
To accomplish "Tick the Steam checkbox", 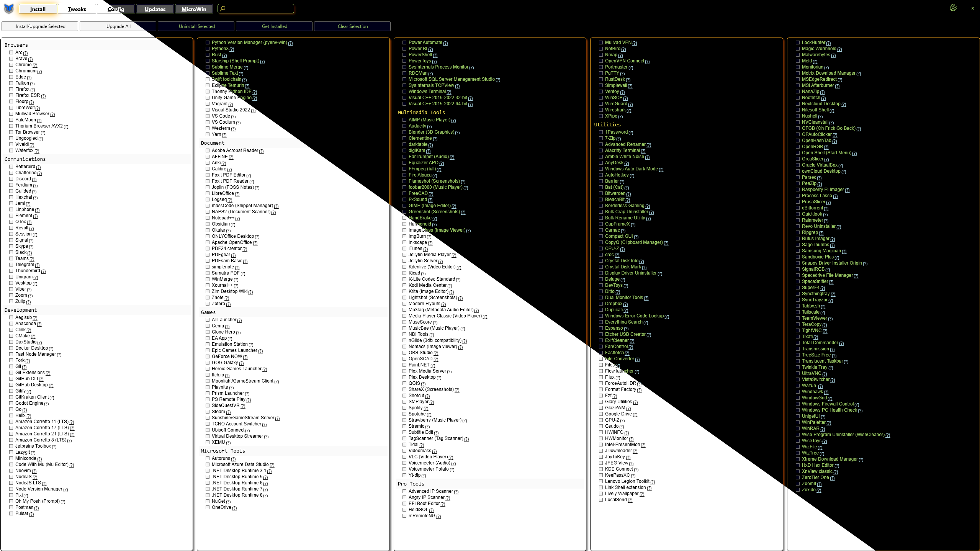I will point(208,412).
